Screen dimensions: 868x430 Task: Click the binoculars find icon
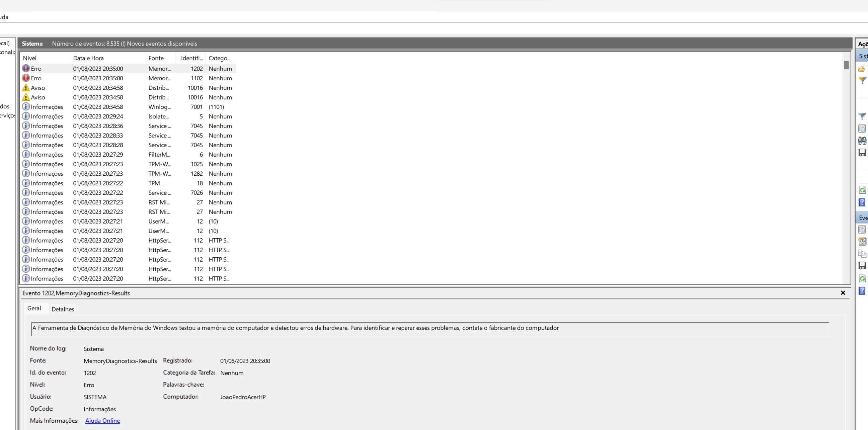[x=862, y=141]
